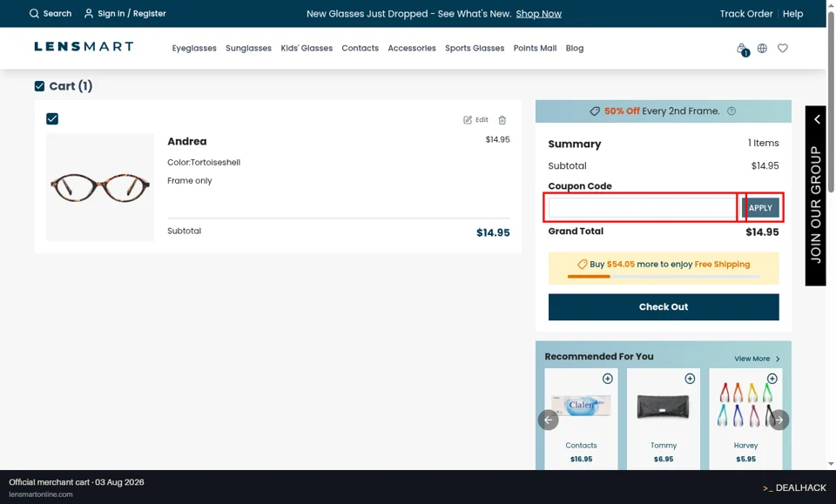This screenshot has width=836, height=504.
Task: Add Harvey item with plus icon
Action: pos(772,379)
